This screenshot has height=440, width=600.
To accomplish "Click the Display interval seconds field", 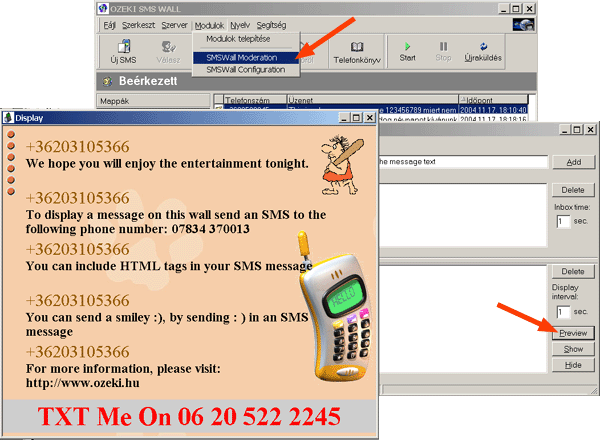I will (563, 312).
